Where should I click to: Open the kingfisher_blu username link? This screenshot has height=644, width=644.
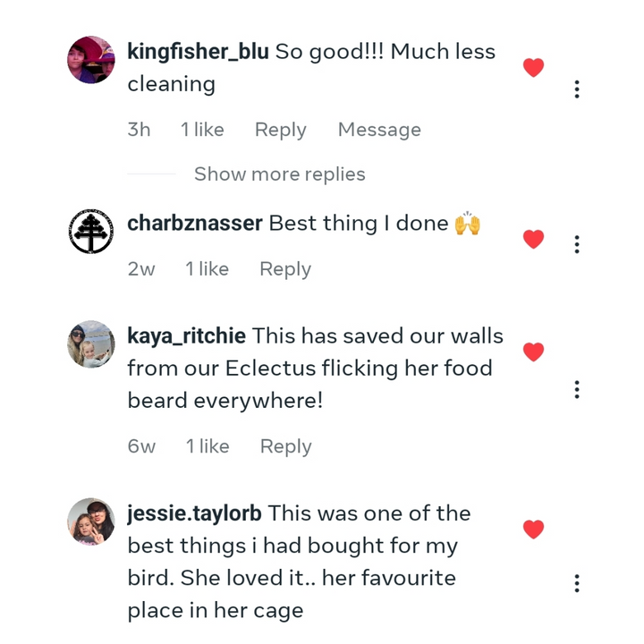pos(198,52)
